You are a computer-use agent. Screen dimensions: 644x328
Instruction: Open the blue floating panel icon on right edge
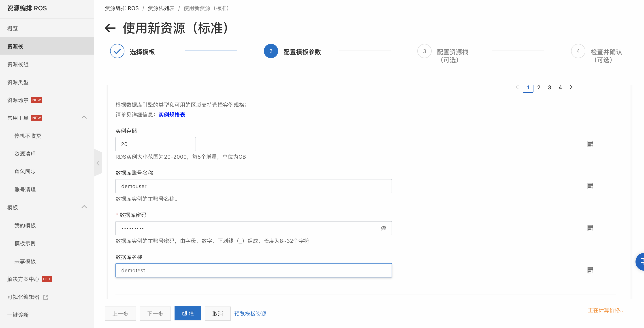click(641, 262)
